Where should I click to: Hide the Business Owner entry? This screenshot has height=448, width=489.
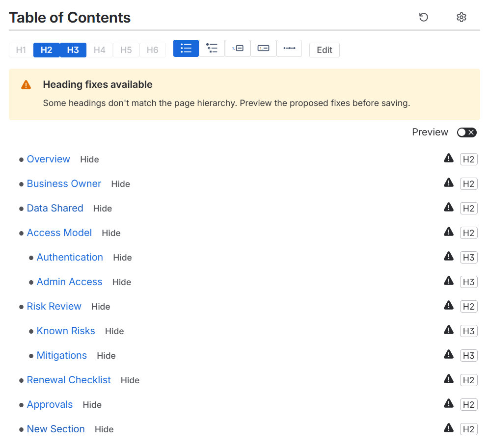tap(121, 184)
